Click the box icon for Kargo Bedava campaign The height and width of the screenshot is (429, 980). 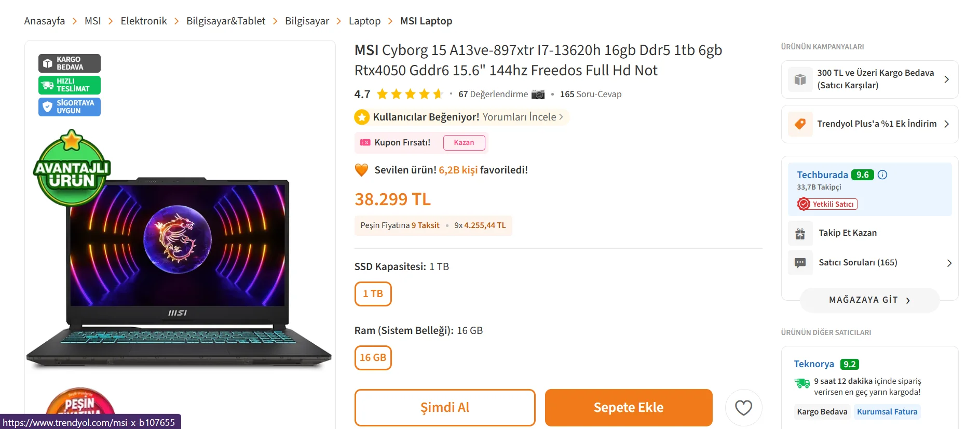pos(800,79)
